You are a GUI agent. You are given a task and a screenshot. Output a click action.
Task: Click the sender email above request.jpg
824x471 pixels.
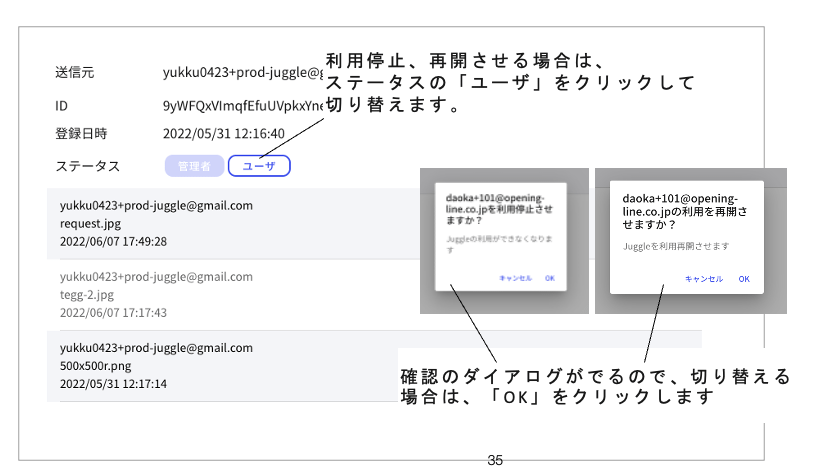click(x=156, y=205)
